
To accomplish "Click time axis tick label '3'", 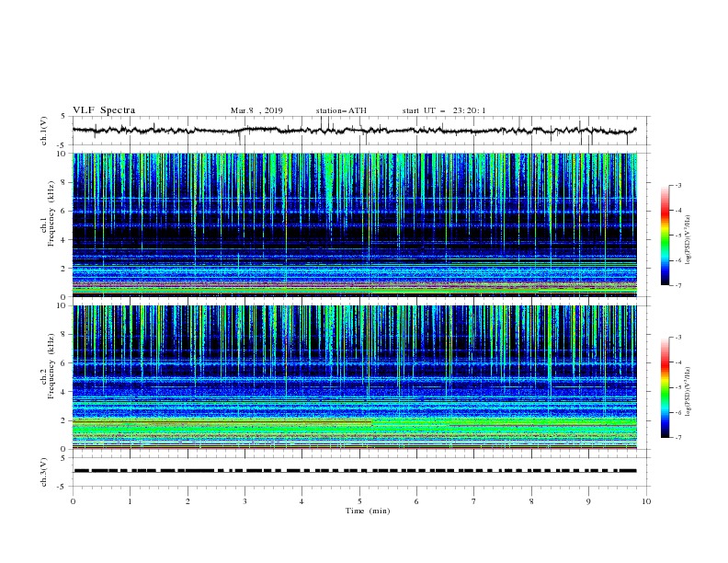I will click(245, 501).
